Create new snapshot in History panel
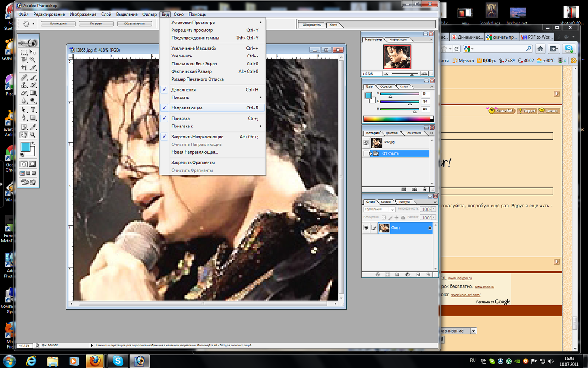The height and width of the screenshot is (368, 588). click(x=414, y=189)
